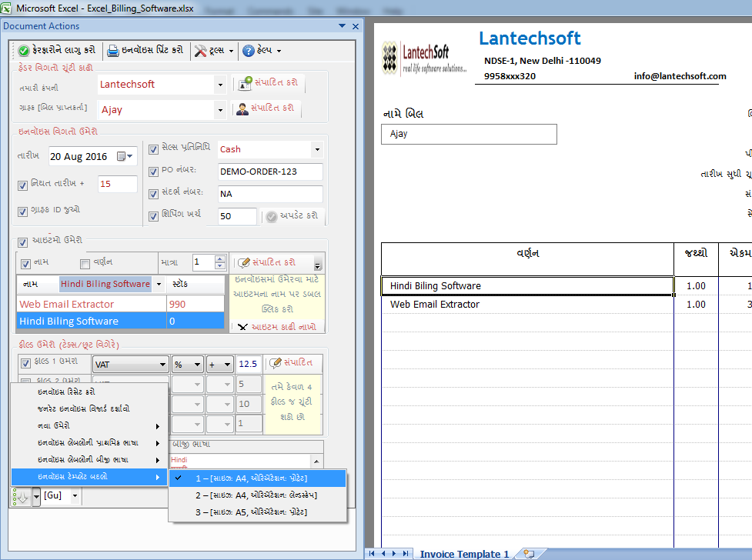Toggle the sales representative checkbox
This screenshot has width=752, height=560.
click(153, 149)
